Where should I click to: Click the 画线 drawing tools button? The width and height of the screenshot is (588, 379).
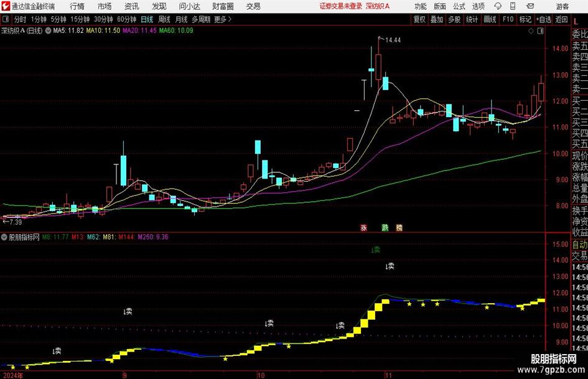(490, 19)
